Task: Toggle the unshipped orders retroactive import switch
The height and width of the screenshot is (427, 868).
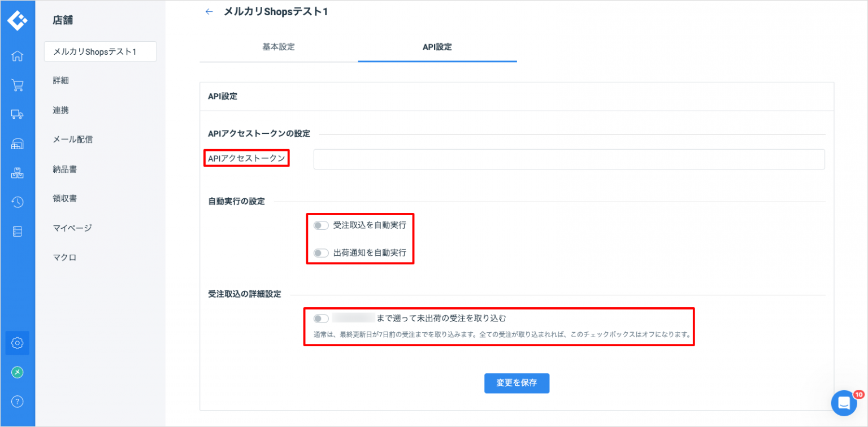Action: [321, 318]
